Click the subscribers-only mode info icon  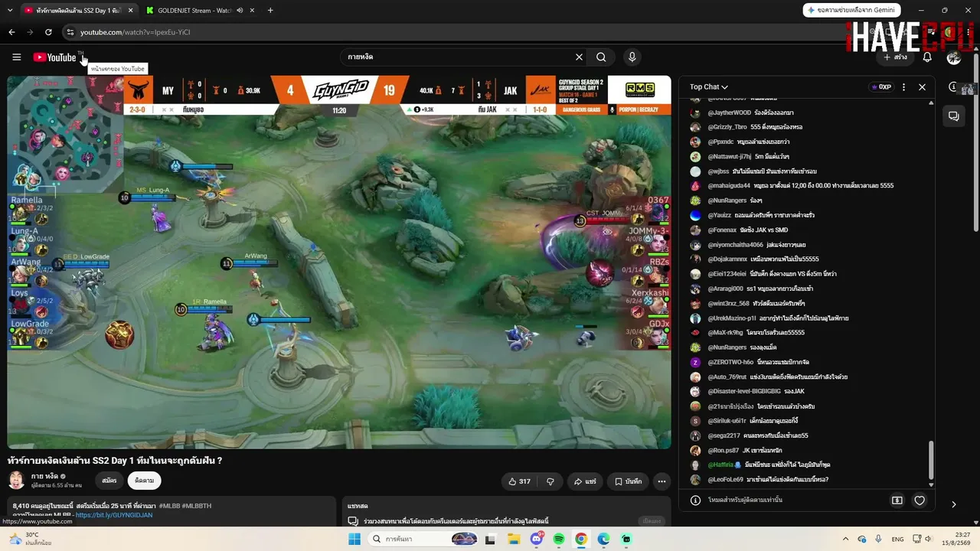click(x=695, y=500)
